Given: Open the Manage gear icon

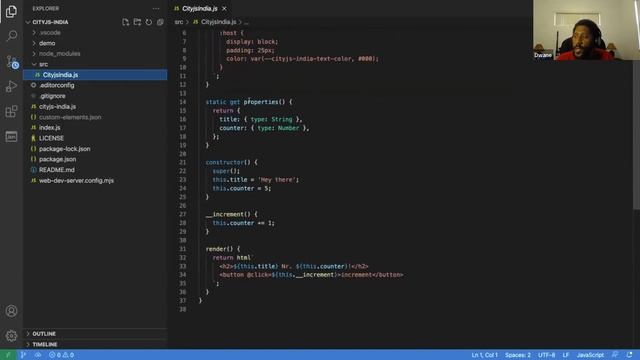Looking at the screenshot, I should click(11, 336).
